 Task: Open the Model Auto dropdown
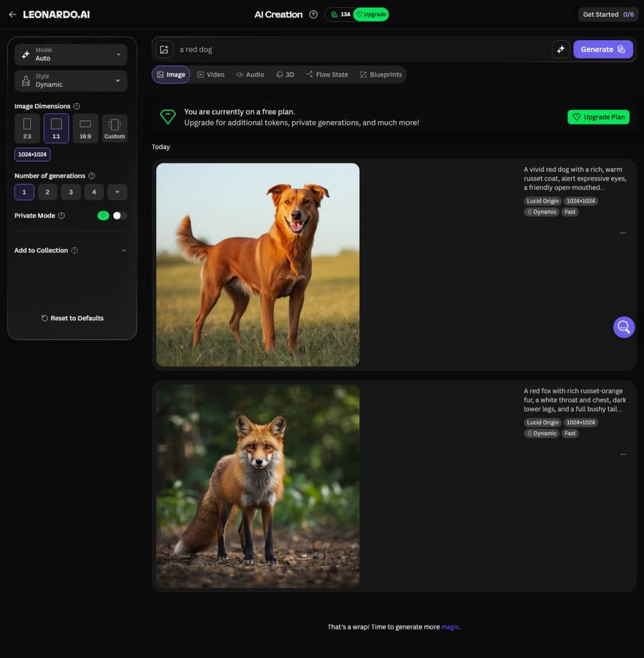coord(71,54)
